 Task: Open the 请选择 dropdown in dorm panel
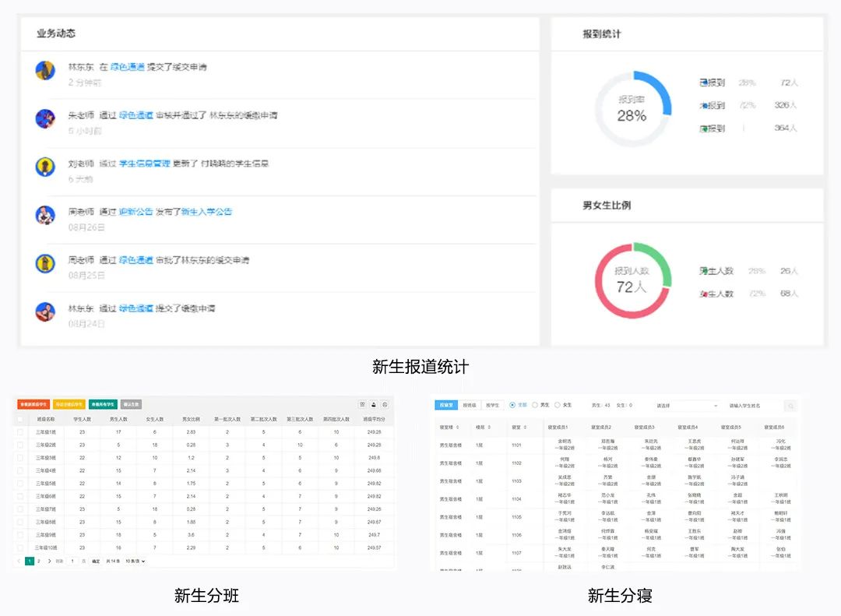pyautogui.click(x=687, y=406)
